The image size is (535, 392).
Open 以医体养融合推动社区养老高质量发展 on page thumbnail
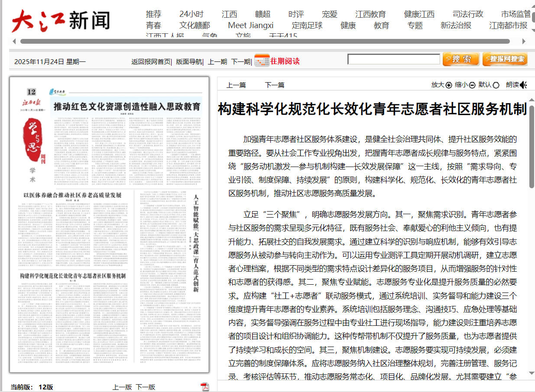tap(72, 195)
